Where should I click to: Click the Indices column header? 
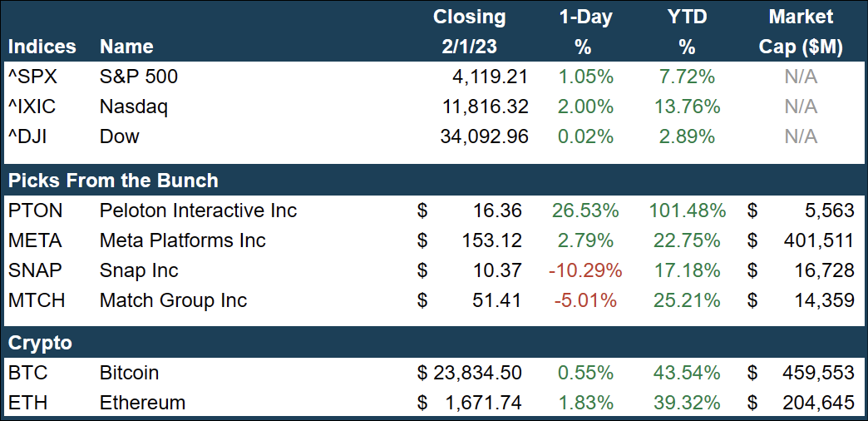(42, 47)
